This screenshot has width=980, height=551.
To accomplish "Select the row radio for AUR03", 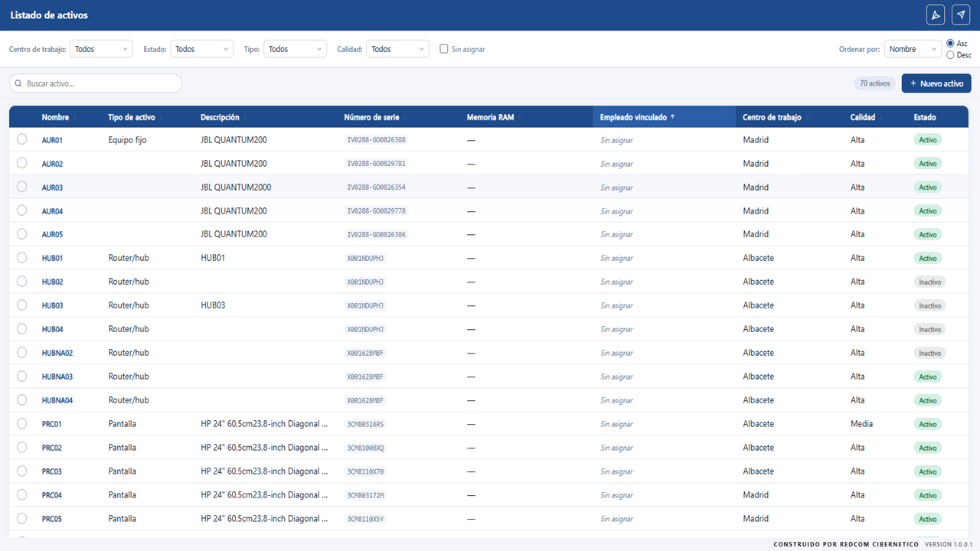I will tap(22, 187).
